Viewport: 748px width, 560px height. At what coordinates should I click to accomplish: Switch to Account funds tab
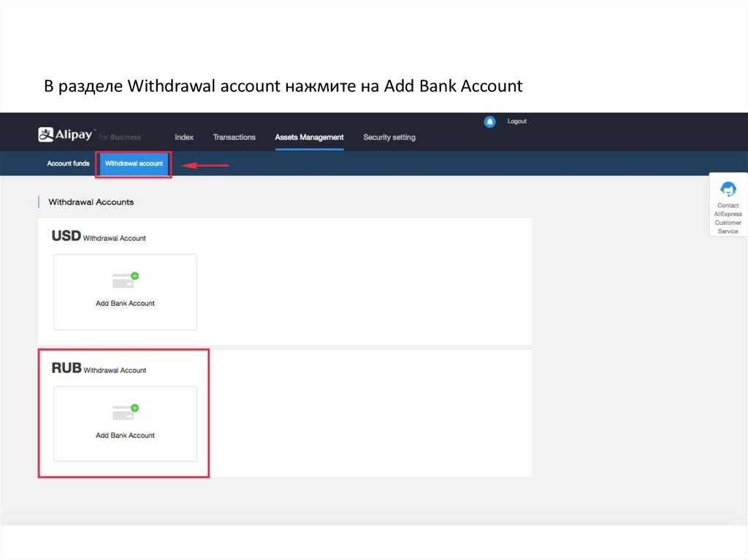tap(68, 163)
